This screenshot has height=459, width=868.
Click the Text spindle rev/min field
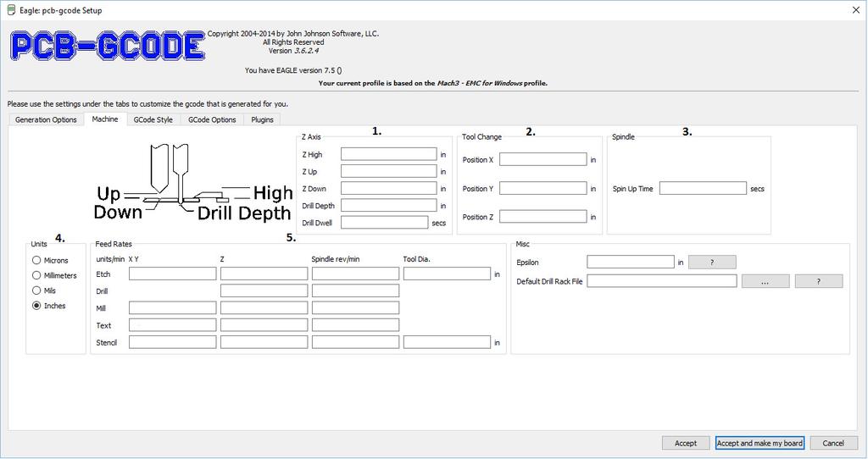355,324
